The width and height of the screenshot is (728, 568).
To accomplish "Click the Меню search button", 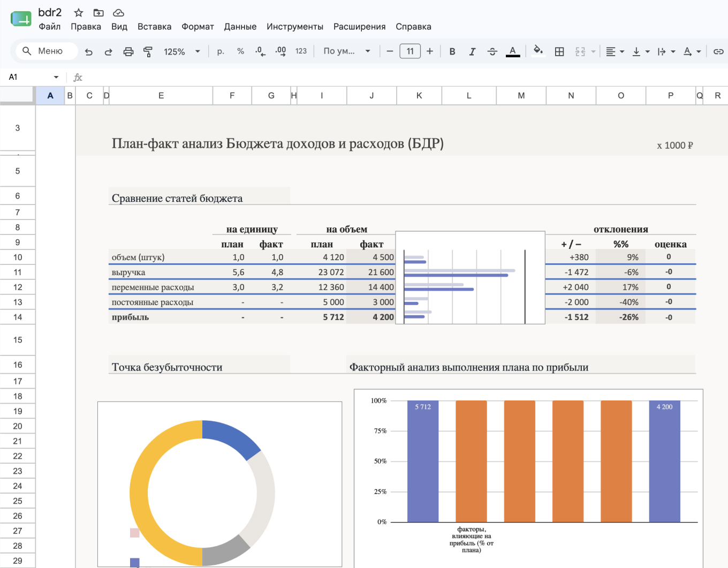I will [47, 51].
